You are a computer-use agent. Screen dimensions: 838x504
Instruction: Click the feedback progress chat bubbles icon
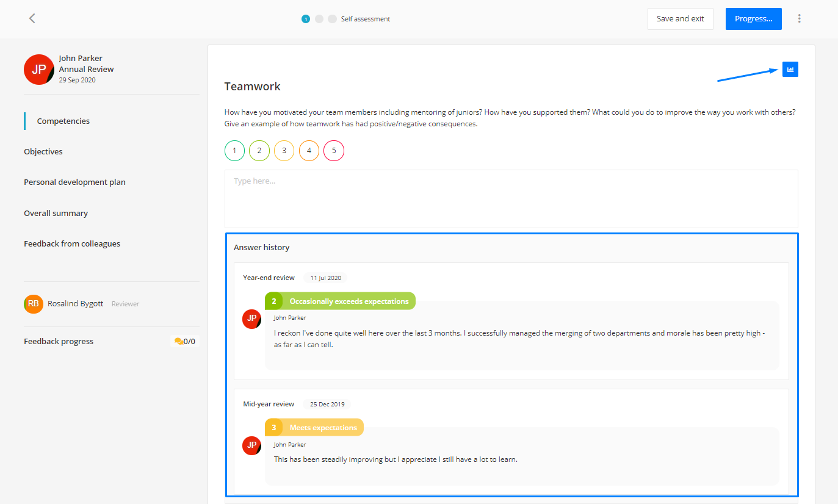(x=178, y=341)
